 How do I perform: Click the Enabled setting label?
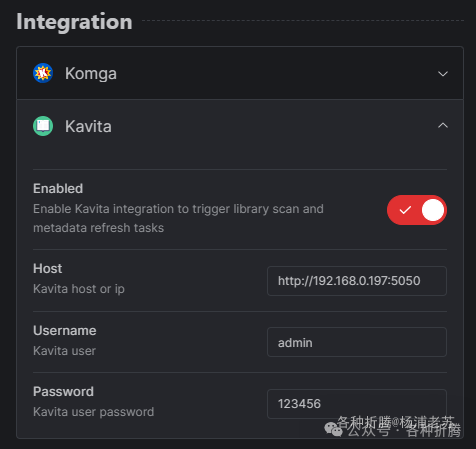(58, 189)
